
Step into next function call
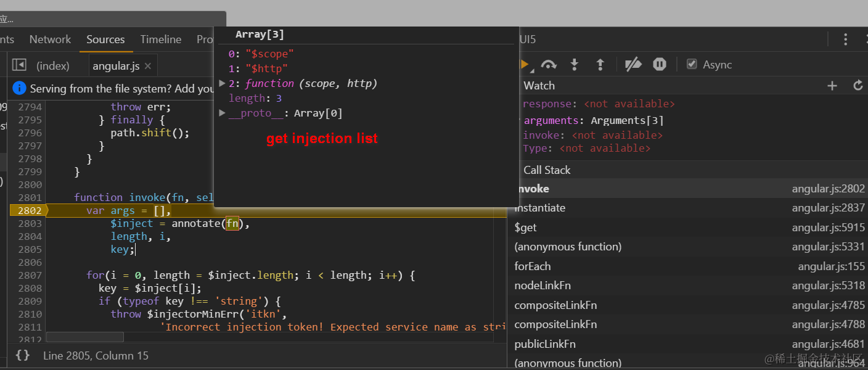tap(575, 64)
